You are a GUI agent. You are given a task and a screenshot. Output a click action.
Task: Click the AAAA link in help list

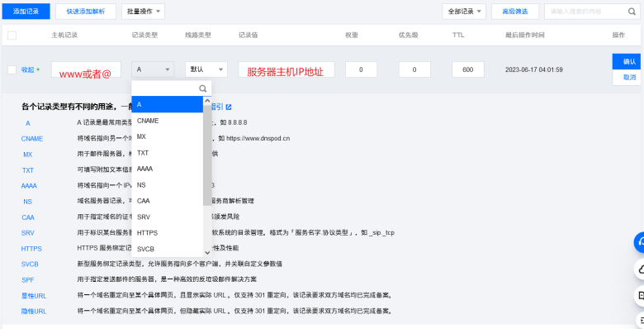[x=29, y=186]
